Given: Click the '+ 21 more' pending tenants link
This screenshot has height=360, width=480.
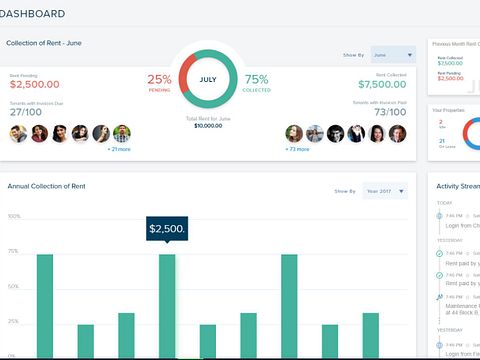Looking at the screenshot, I should tap(119, 149).
